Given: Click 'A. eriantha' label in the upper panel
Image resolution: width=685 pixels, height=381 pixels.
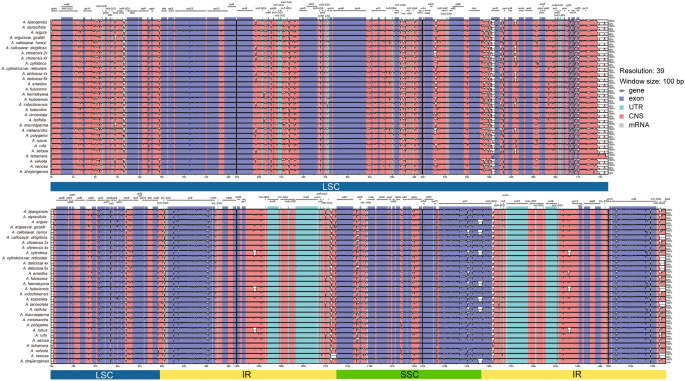Looking at the screenshot, I should 38,84.
